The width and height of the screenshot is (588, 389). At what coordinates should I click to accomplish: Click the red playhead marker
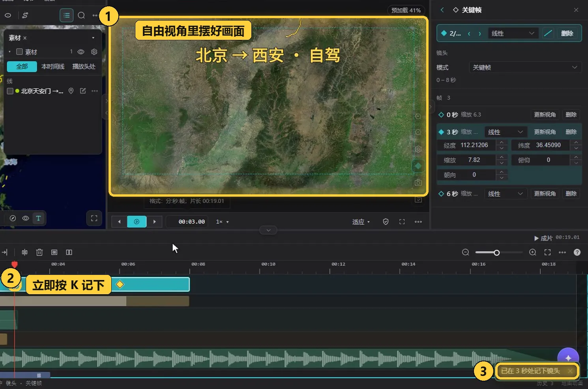tap(15, 265)
